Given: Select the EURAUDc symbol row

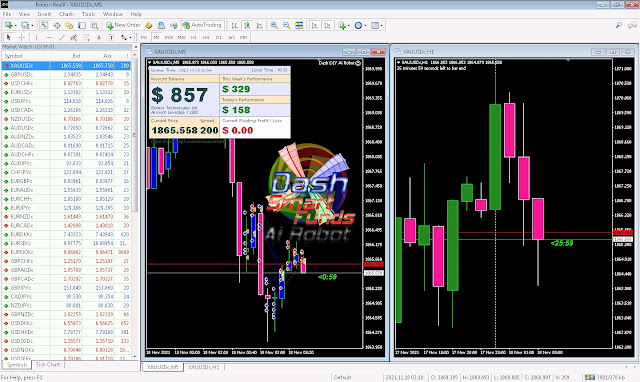Looking at the screenshot, I should (x=66, y=190).
